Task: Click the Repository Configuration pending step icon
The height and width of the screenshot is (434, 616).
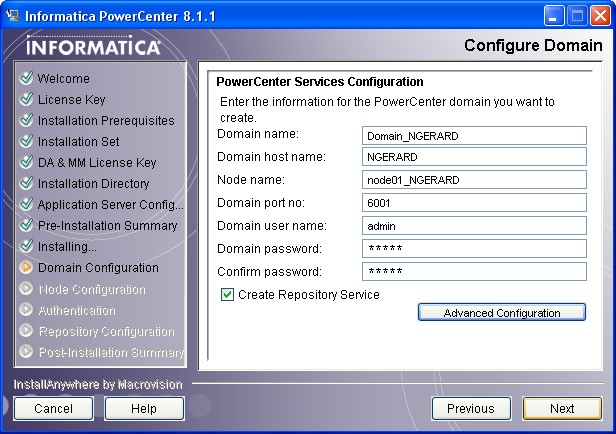Action: [x=26, y=330]
